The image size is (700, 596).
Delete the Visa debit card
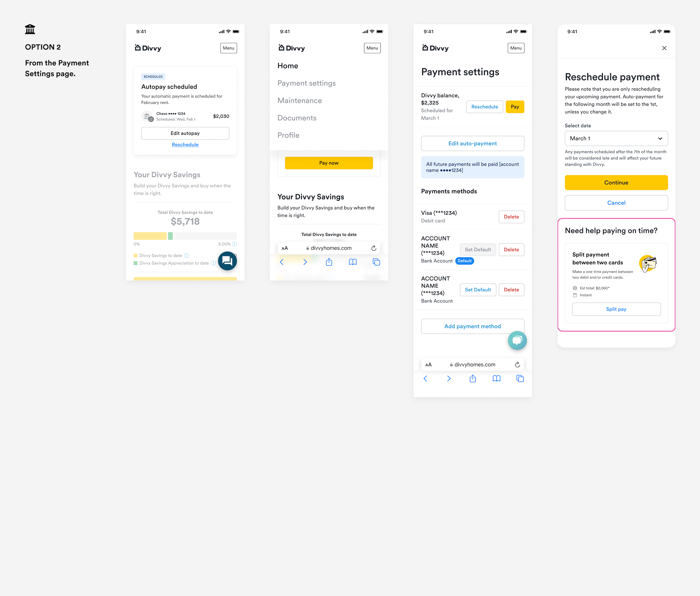[x=511, y=217]
